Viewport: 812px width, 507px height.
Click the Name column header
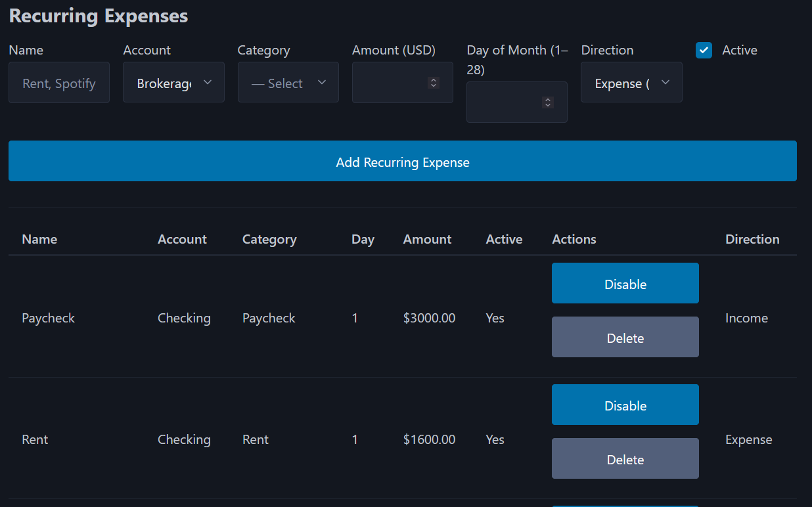pos(39,239)
